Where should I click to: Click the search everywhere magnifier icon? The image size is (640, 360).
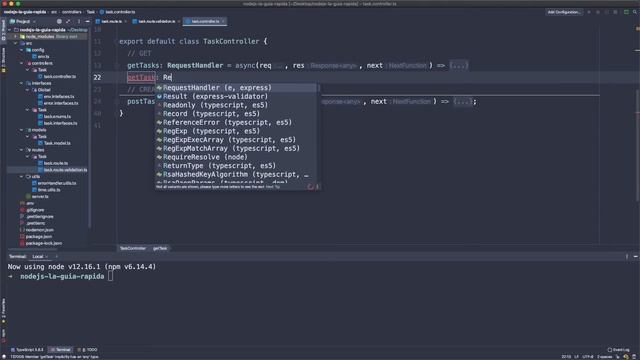635,12
